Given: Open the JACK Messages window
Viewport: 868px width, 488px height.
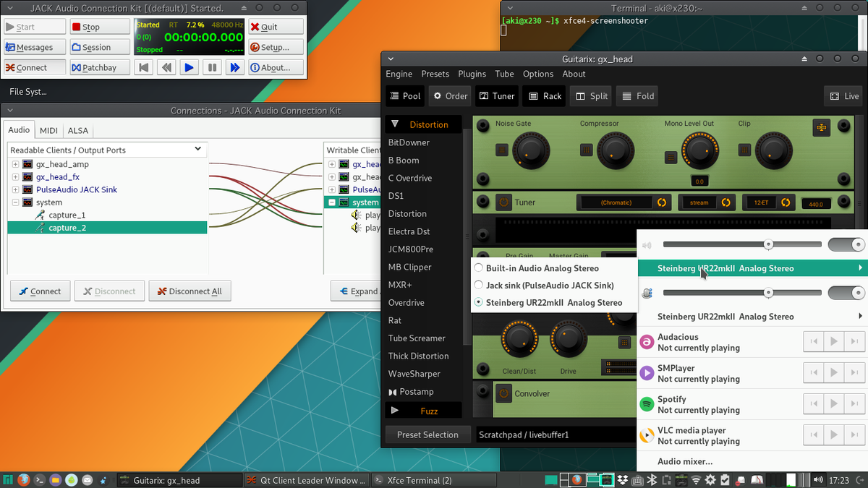Looking at the screenshot, I should tap(34, 47).
